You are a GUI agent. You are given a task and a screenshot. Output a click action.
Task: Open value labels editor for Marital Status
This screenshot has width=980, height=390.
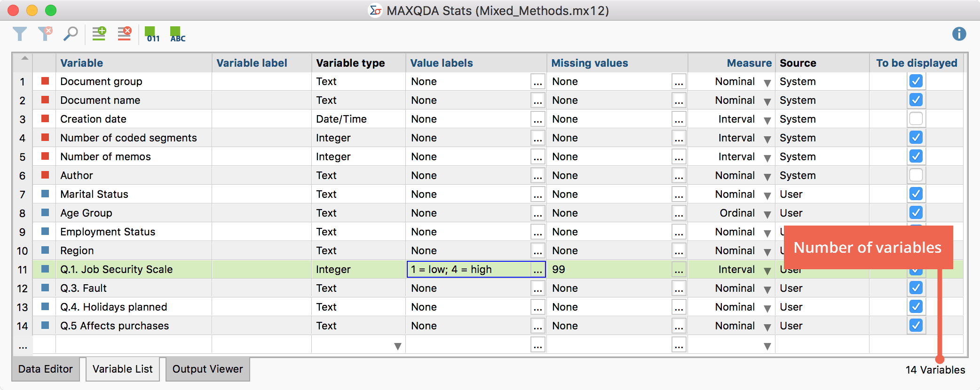click(x=537, y=195)
